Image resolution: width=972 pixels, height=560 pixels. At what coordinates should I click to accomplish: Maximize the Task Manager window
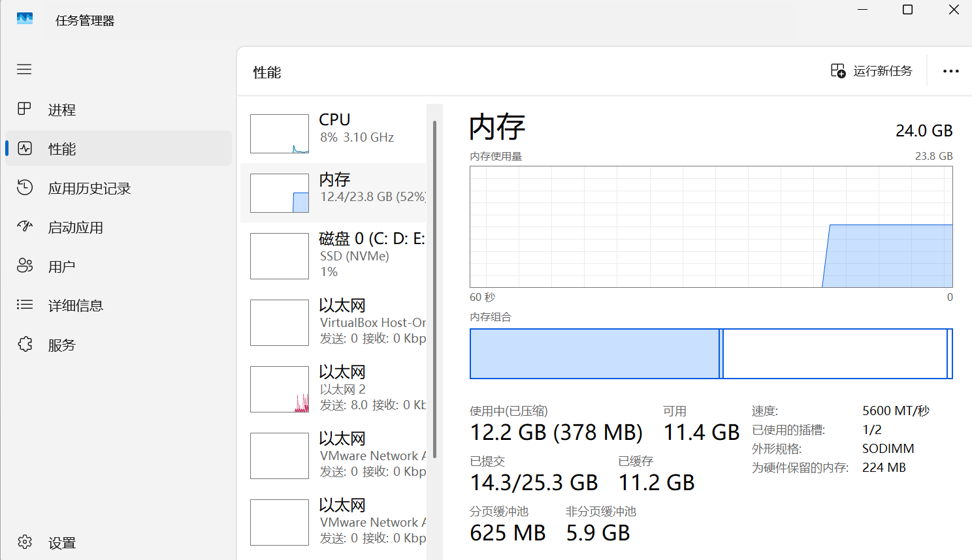pyautogui.click(x=907, y=10)
